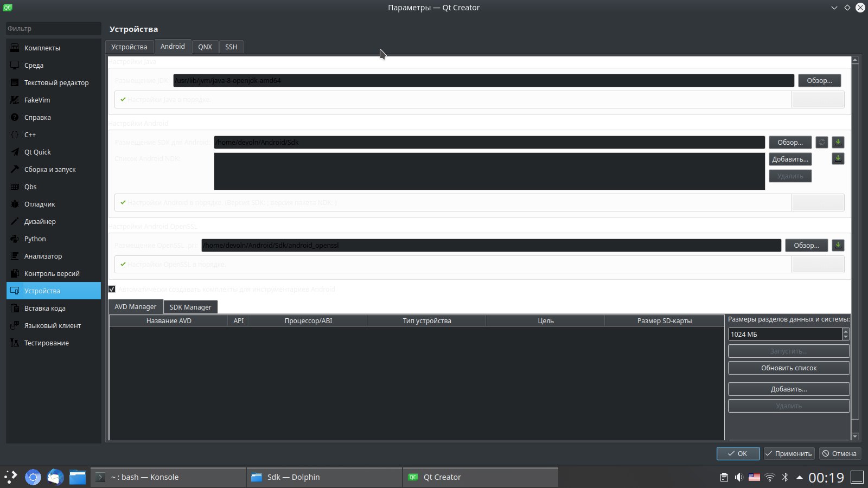
Task: Open Chromium from the taskbar
Action: coord(33,477)
